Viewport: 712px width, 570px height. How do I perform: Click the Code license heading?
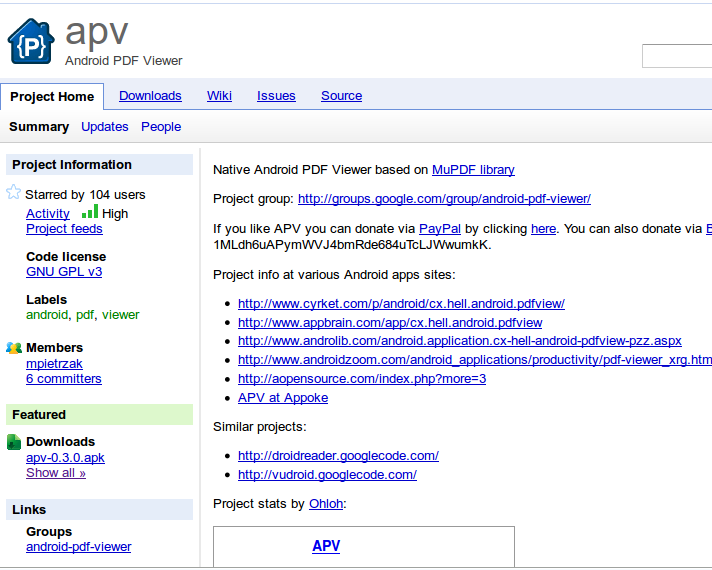[66, 257]
